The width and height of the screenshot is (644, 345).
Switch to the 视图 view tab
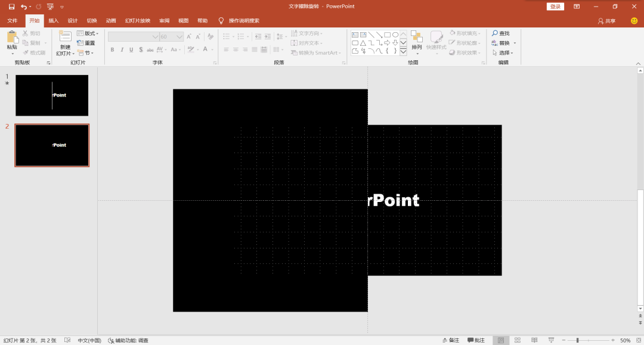coord(183,21)
